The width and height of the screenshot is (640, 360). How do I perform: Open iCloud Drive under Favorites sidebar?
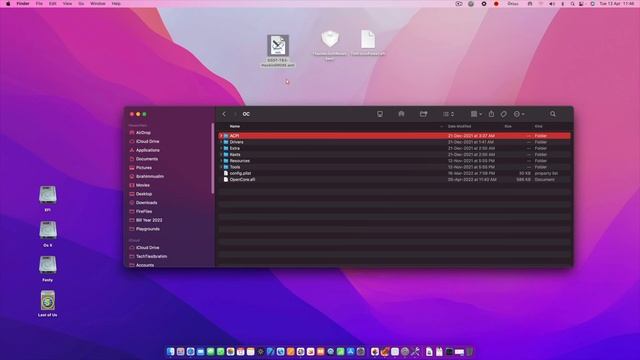[x=147, y=141]
